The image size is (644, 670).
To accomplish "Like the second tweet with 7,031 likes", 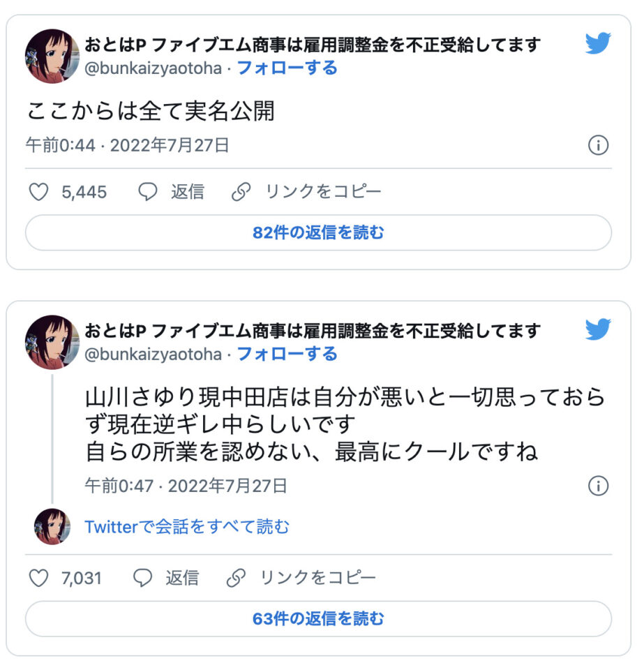I will (x=38, y=578).
